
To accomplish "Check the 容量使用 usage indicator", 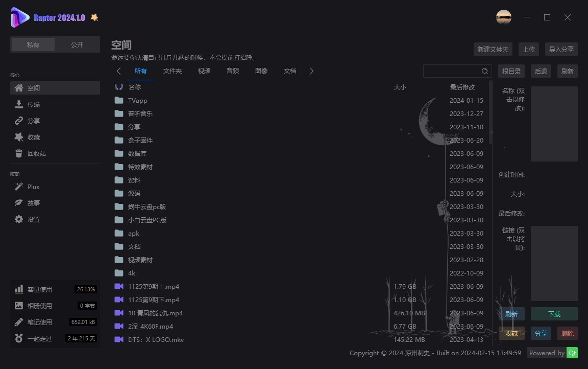I will point(41,289).
